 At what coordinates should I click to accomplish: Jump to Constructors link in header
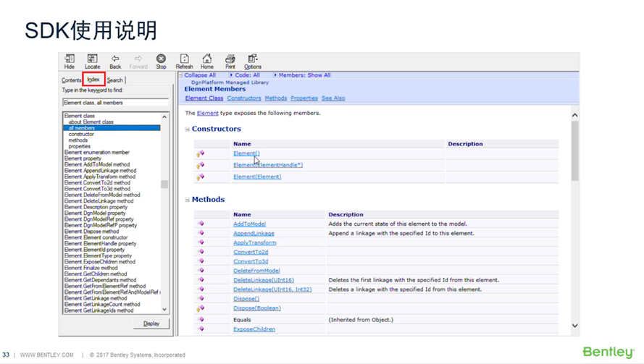[x=244, y=98]
